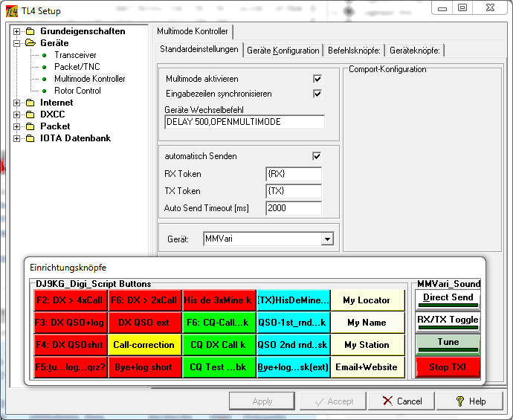Click the Auto Send Timeout input field
The width and height of the screenshot is (513, 420).
coord(294,208)
